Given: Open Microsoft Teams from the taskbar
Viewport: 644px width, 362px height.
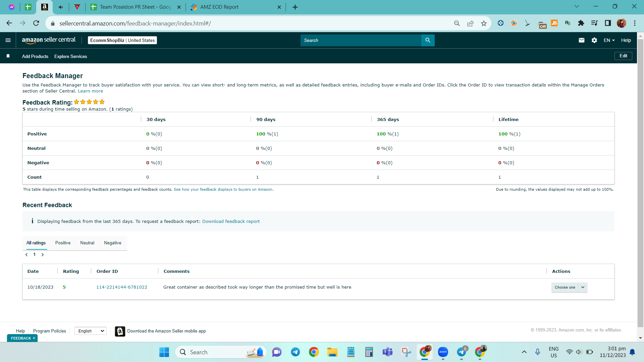Looking at the screenshot, I should coord(387,352).
